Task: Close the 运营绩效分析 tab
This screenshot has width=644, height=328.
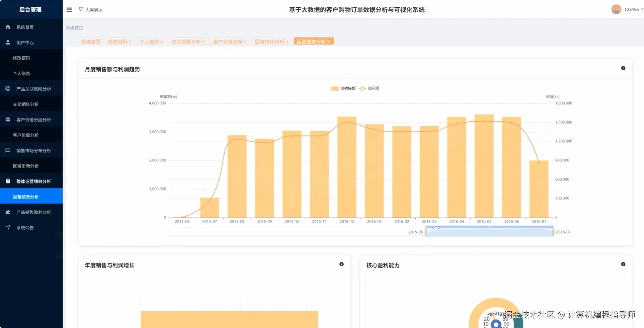Action: (329, 42)
